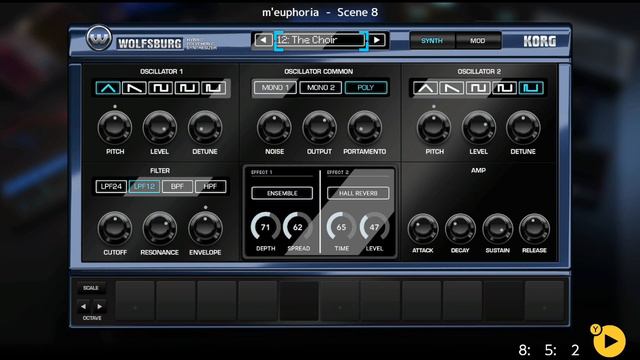Image resolution: width=640 pixels, height=360 pixels.
Task: Shift keyboard octave up arrow
Action: (x=99, y=306)
